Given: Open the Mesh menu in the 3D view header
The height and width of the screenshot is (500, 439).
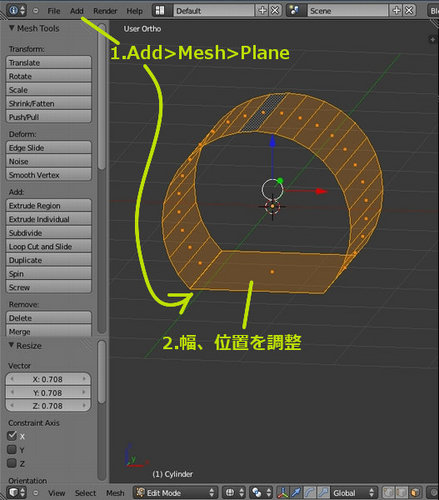Looking at the screenshot, I should pyautogui.click(x=115, y=493).
